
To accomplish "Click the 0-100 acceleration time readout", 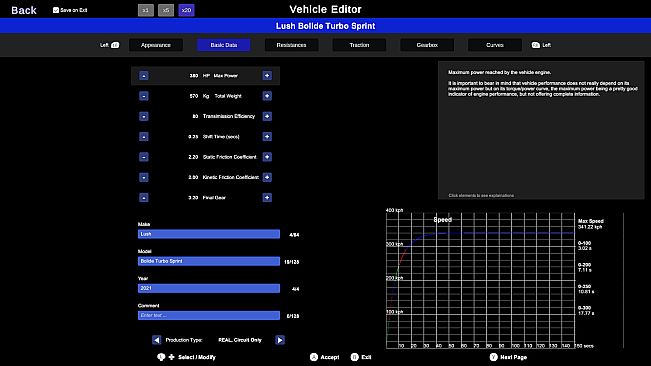I will pyautogui.click(x=585, y=246).
